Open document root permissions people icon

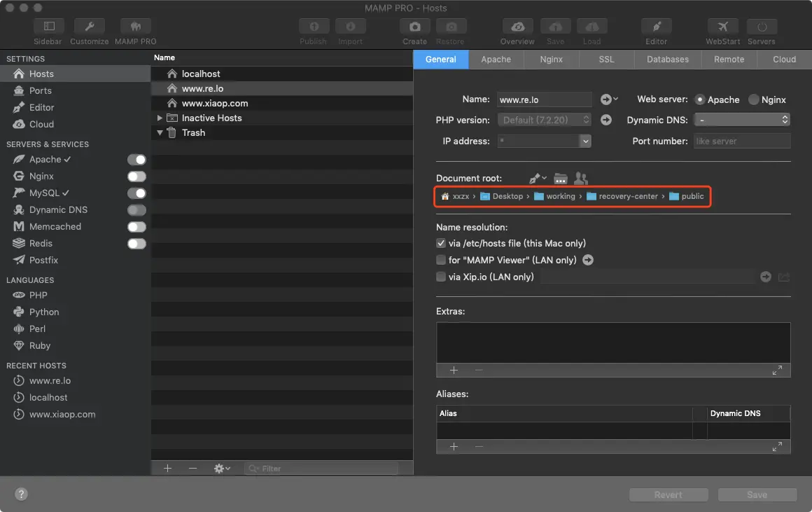click(x=581, y=179)
